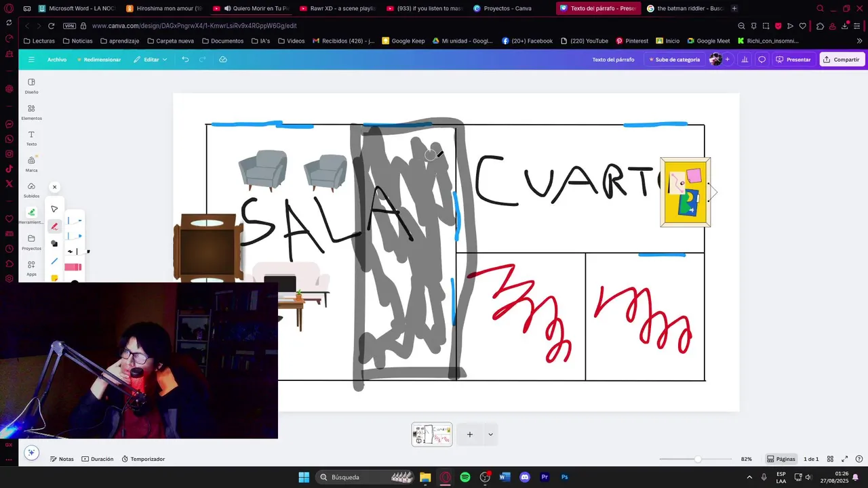Open the comments speech bubble

pos(762,60)
